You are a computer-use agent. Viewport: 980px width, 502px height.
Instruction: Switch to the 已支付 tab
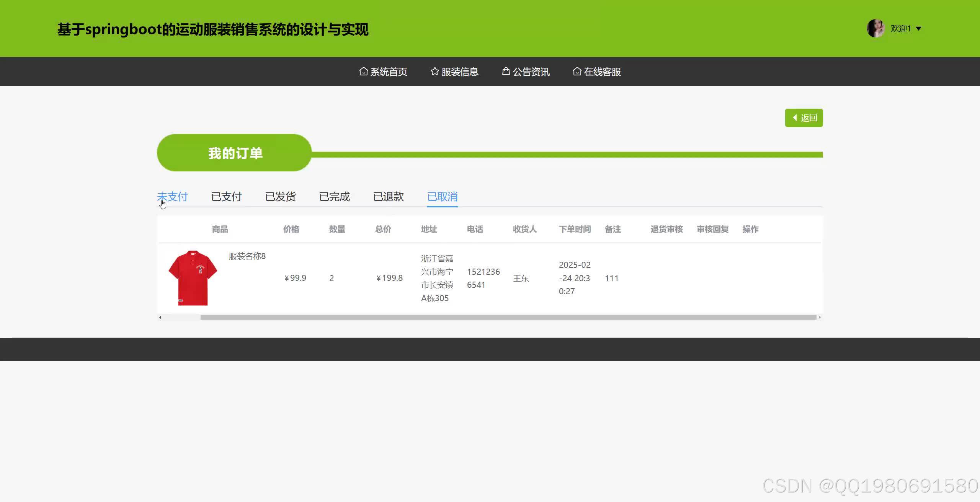tap(226, 197)
